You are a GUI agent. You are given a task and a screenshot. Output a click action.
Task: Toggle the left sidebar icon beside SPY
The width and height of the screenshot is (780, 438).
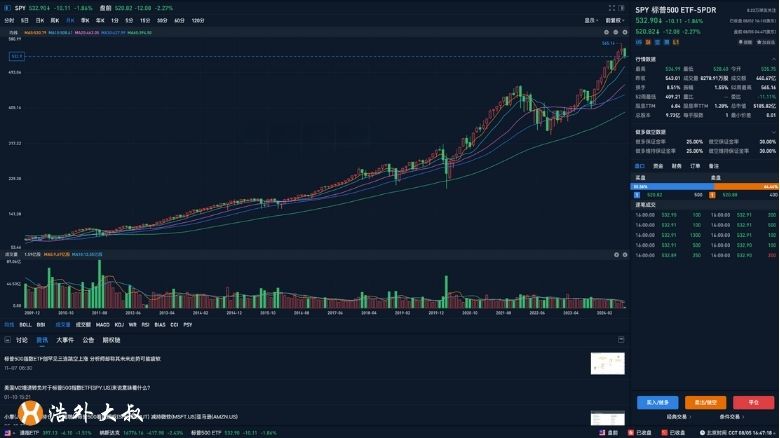(x=7, y=8)
